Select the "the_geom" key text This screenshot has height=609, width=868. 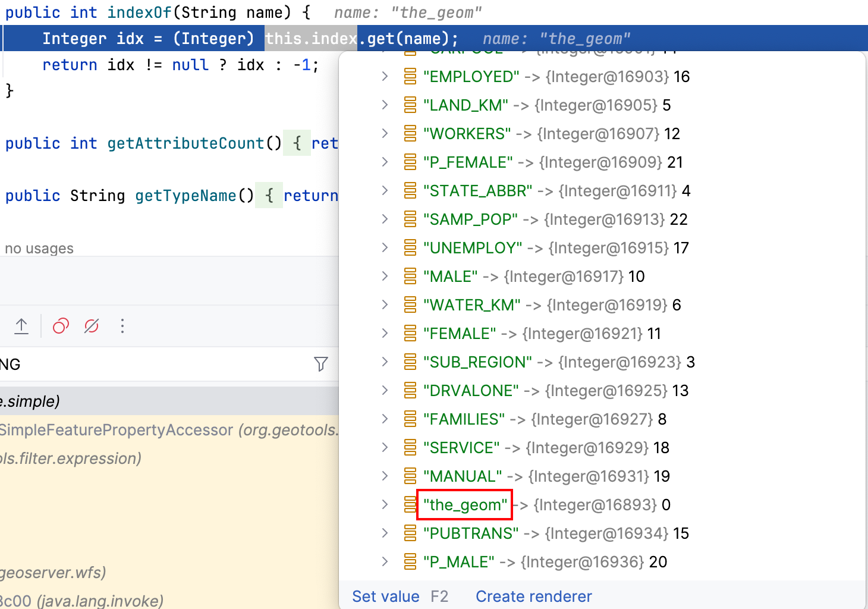465,505
